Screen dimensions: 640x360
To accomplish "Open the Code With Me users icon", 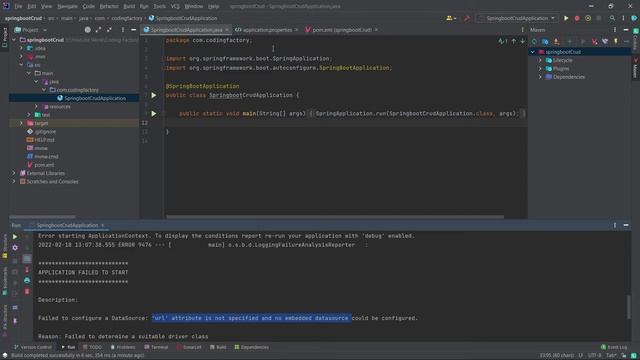I will pyautogui.click(x=451, y=18).
